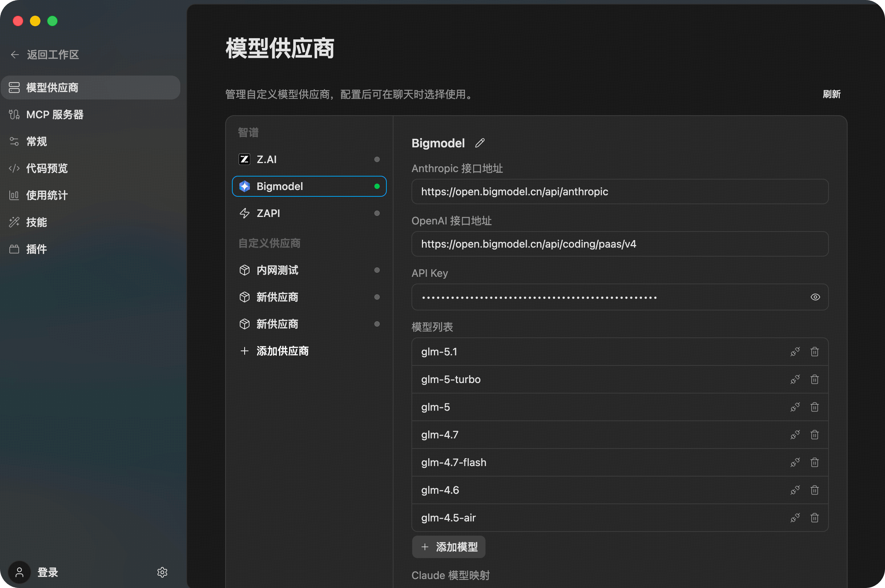Image resolution: width=885 pixels, height=588 pixels.
Task: Open MCP 服务器 settings page
Action: [55, 115]
